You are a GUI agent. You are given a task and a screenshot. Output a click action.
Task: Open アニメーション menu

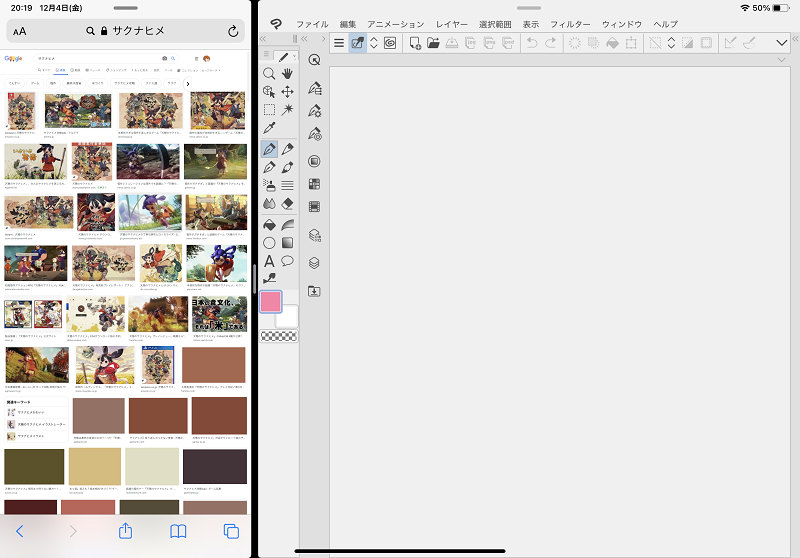click(x=396, y=24)
